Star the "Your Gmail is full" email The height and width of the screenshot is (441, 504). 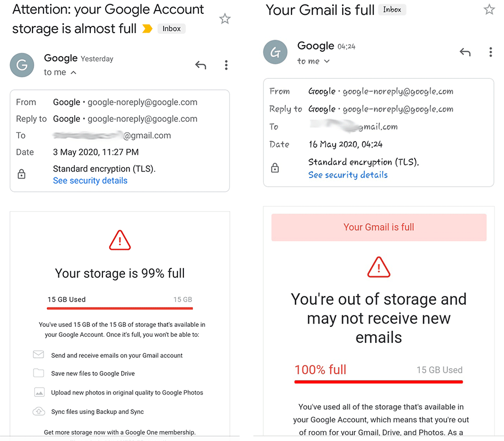pyautogui.click(x=489, y=9)
